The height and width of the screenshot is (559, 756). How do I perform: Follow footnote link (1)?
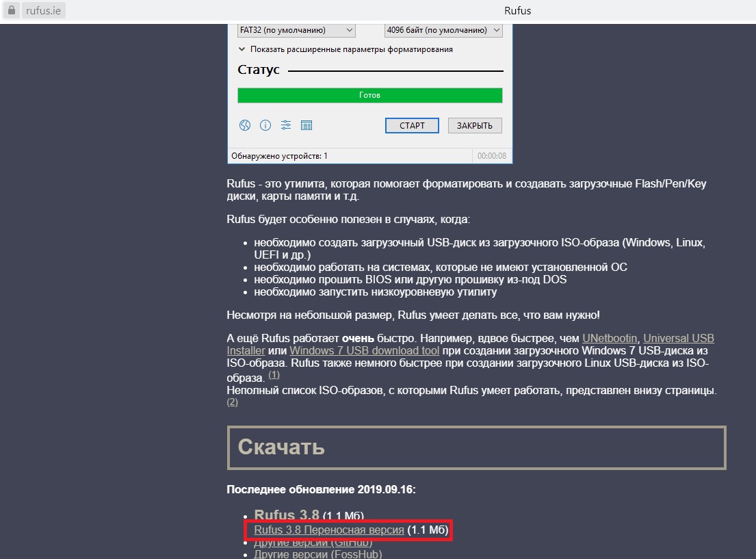274,375
